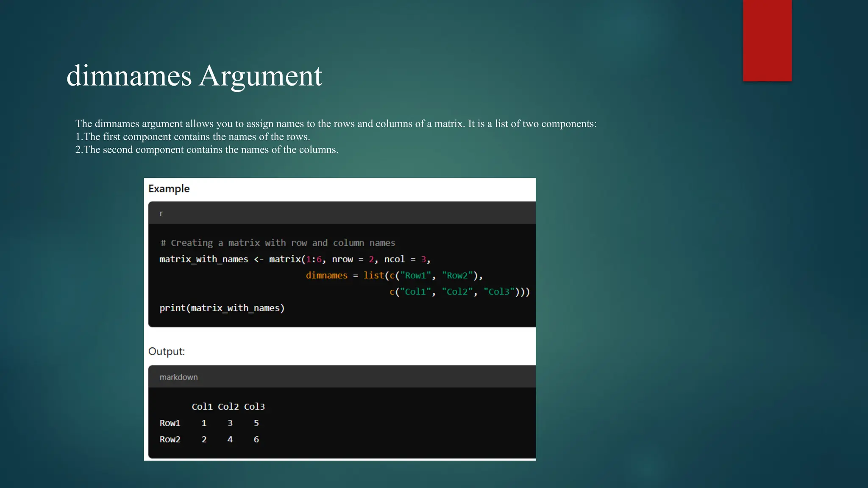Click the 'Output:' label
The height and width of the screenshot is (488, 868).
[167, 352]
